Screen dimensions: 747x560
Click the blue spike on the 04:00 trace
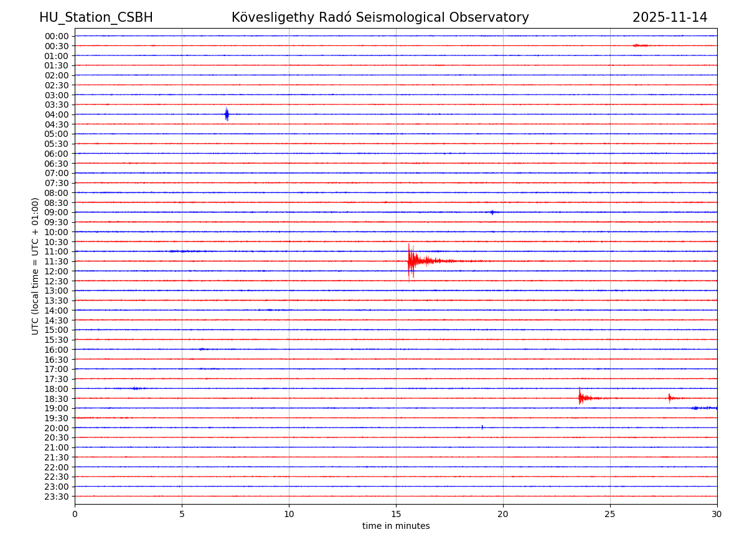click(x=227, y=114)
